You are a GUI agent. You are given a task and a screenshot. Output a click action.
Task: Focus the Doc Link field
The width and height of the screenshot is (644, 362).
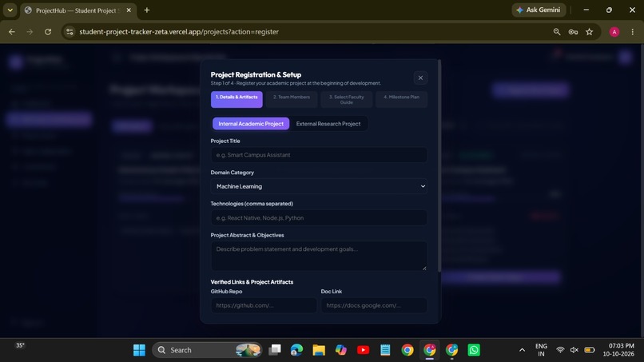(374, 305)
